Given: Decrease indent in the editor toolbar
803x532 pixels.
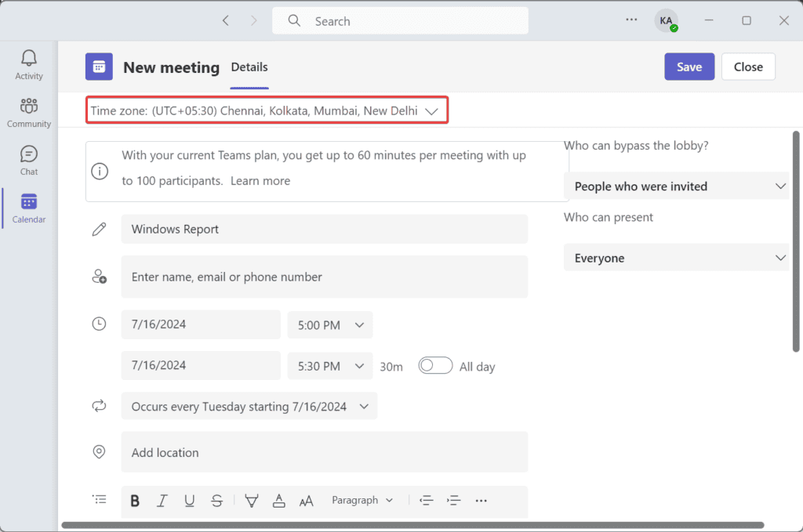Looking at the screenshot, I should pyautogui.click(x=426, y=501).
